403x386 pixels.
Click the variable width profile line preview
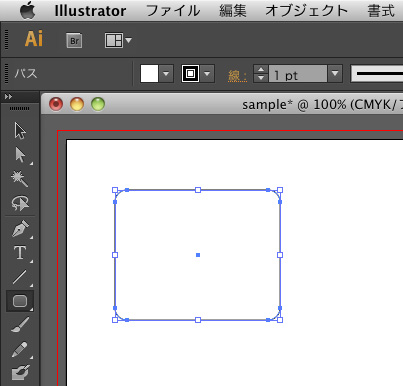tap(377, 74)
